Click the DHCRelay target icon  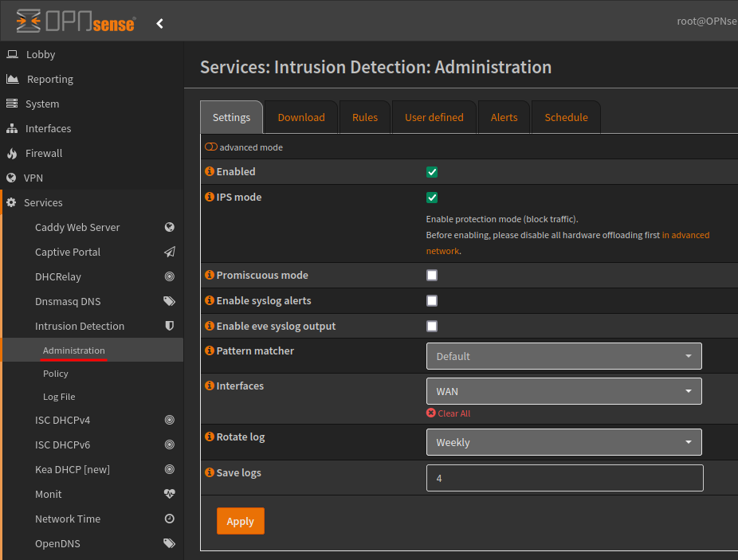click(170, 276)
